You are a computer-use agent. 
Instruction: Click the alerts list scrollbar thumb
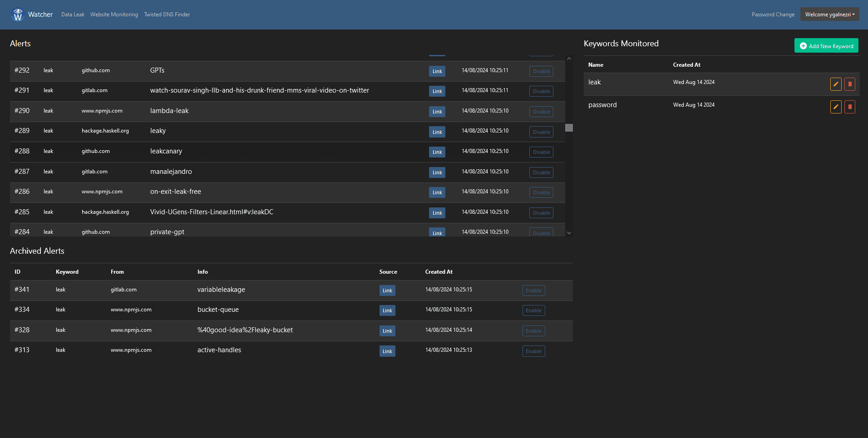click(569, 128)
